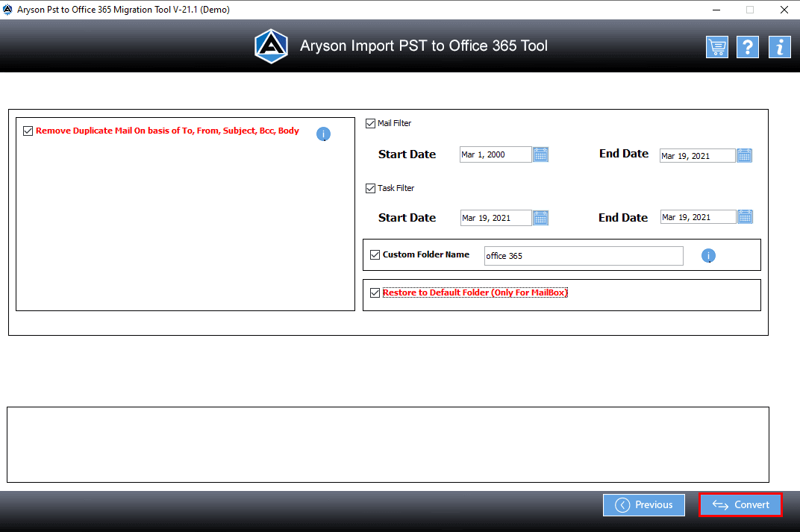The height and width of the screenshot is (532, 800).
Task: Click Mail Filter Start Date field Mar 1, 2000
Action: pyautogui.click(x=496, y=154)
